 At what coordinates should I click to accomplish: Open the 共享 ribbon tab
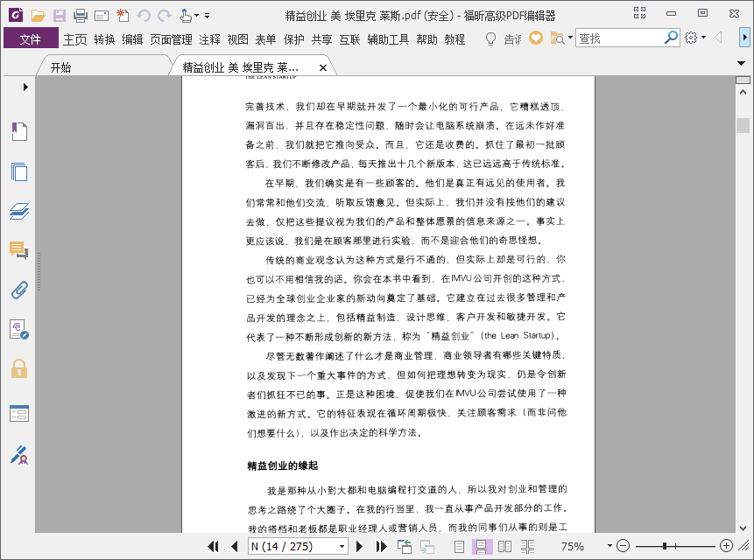coord(321,39)
